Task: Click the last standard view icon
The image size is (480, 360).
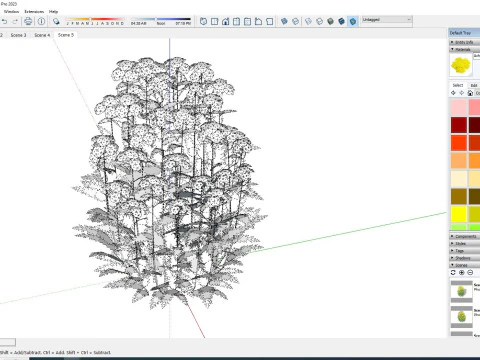Action: click(x=269, y=22)
